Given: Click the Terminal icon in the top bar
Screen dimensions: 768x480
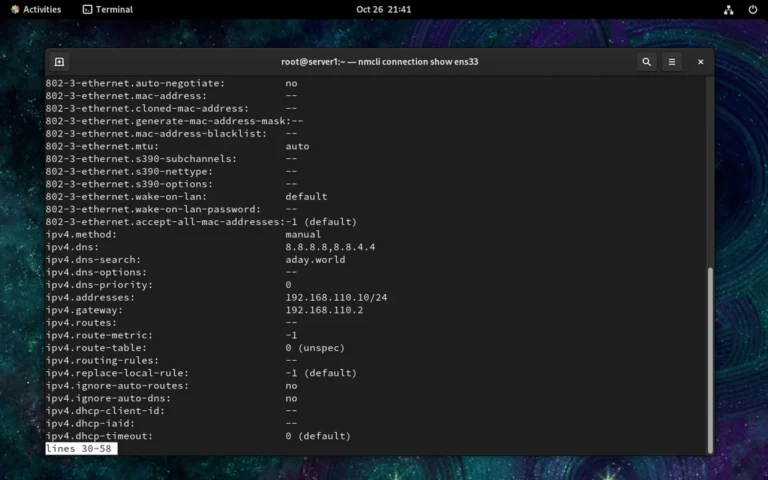Looking at the screenshot, I should pos(88,9).
